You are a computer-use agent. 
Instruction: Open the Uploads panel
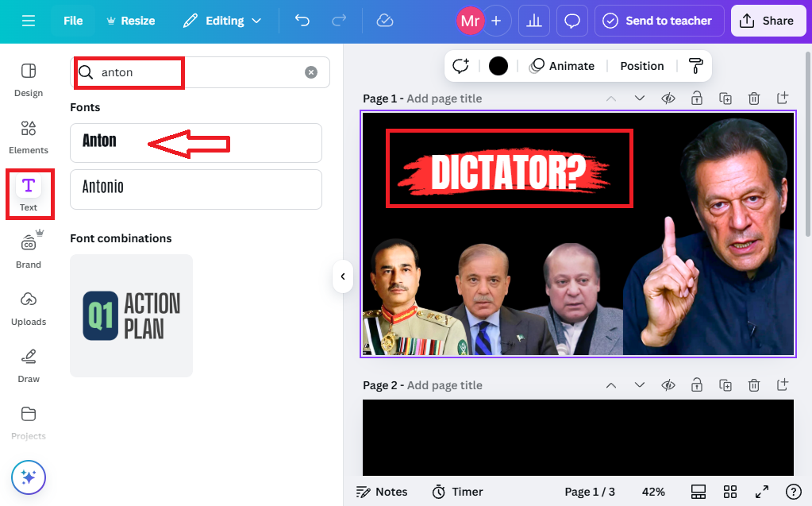(x=29, y=309)
